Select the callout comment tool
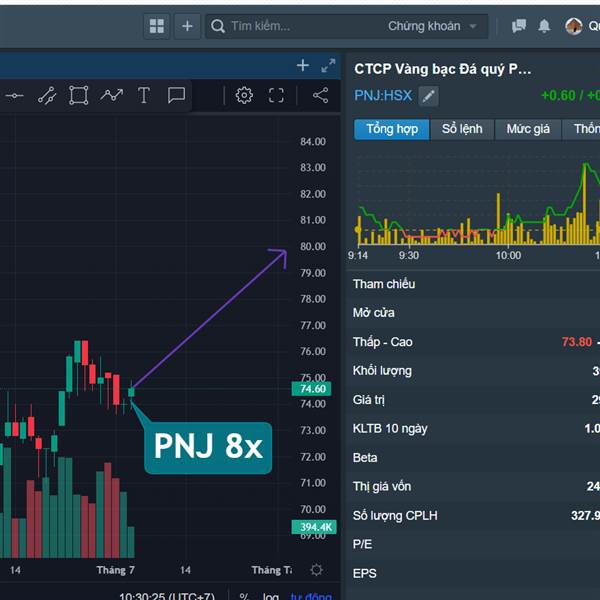This screenshot has width=600, height=600. point(176,95)
